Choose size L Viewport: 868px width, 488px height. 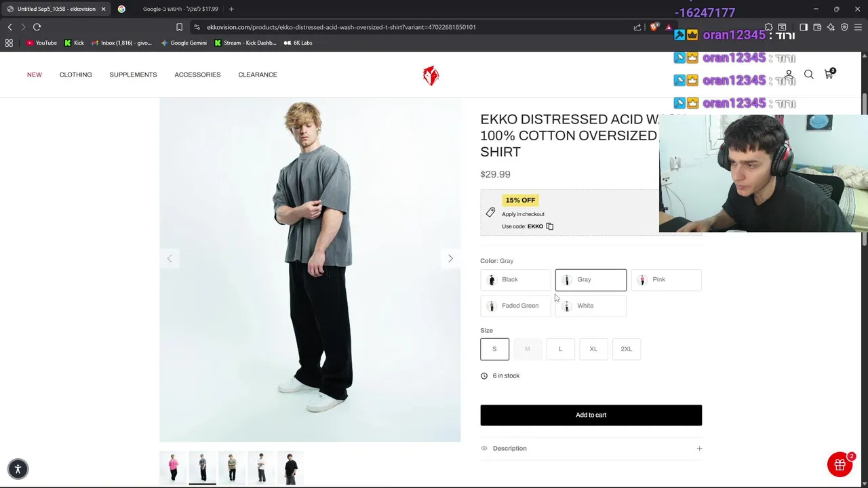(x=560, y=349)
